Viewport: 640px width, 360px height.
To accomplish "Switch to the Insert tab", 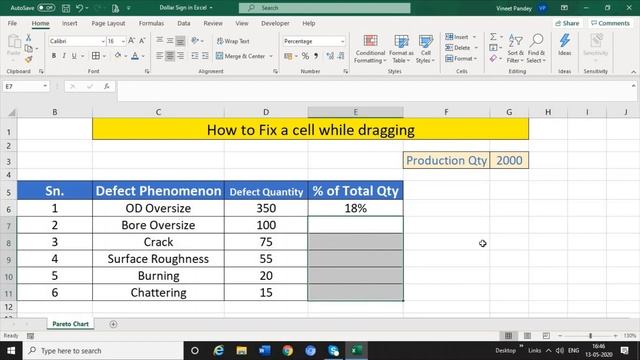I will tap(70, 23).
